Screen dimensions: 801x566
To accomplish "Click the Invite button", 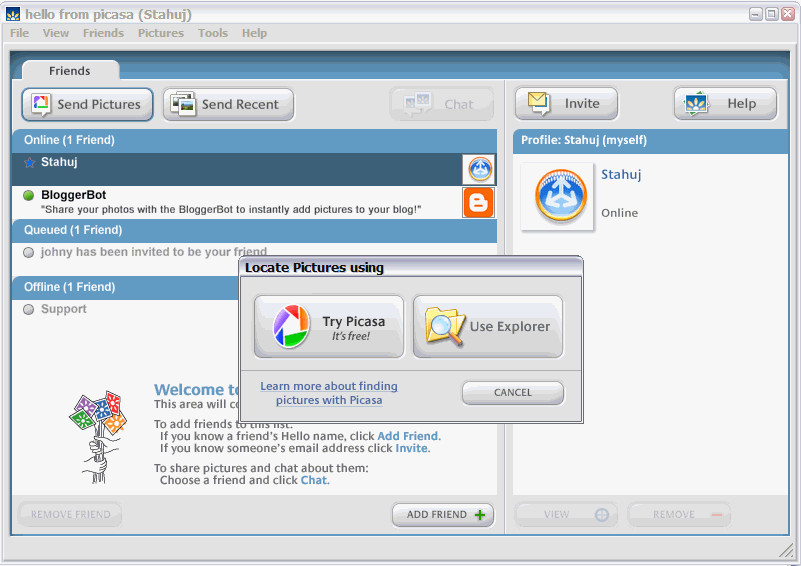I will (566, 103).
